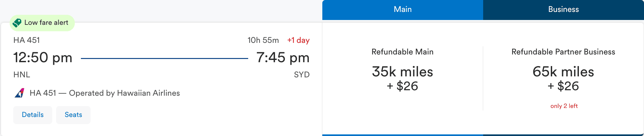Click the 'Low fare alert' badge label

click(x=46, y=23)
